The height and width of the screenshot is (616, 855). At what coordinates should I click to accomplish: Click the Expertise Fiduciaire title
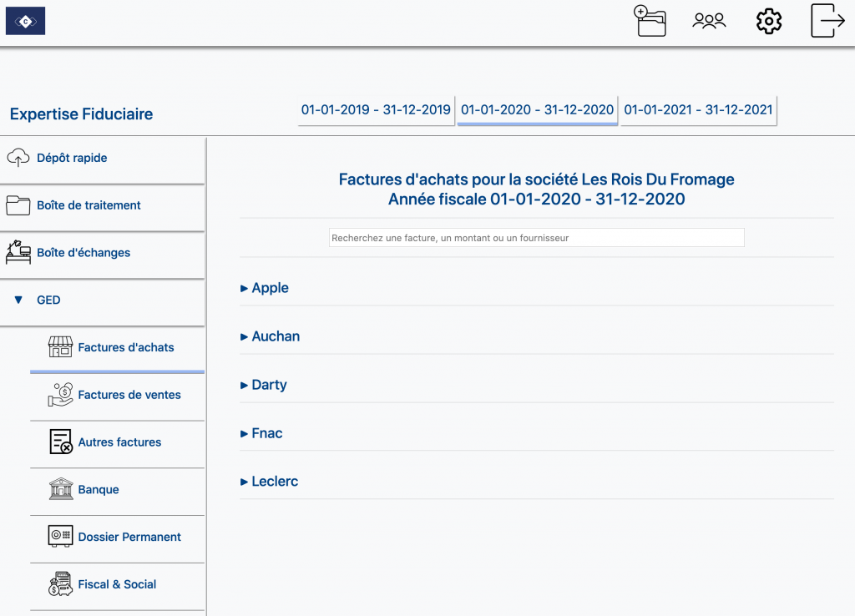tap(81, 114)
